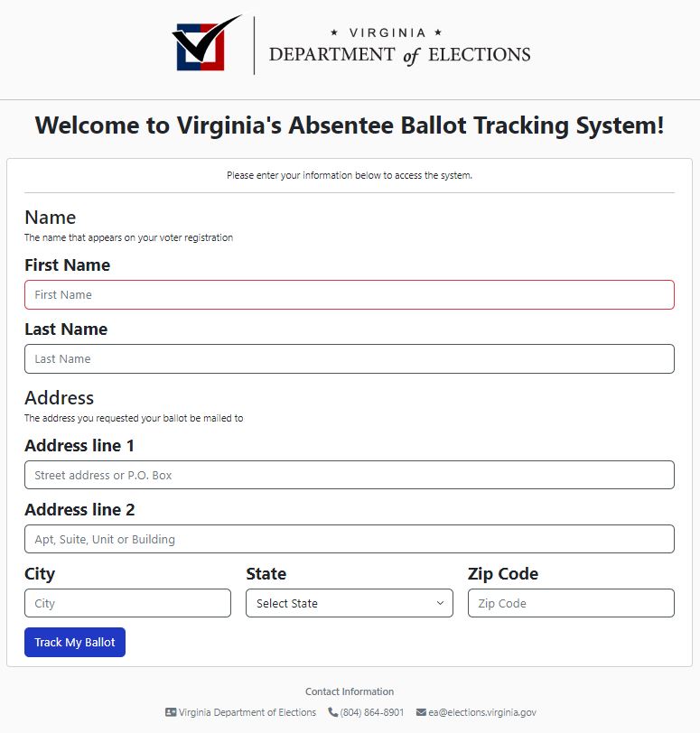Click the Contact Information footer heading
The image size is (700, 733).
tap(350, 691)
